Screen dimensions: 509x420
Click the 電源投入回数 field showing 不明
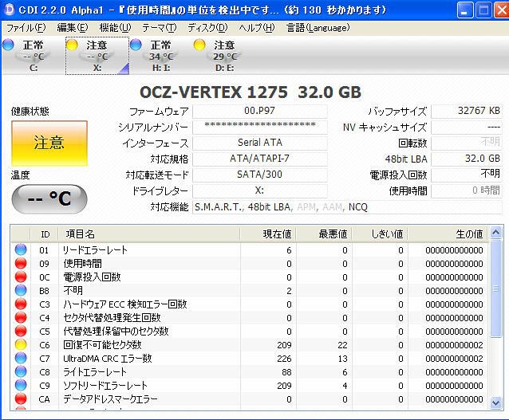(x=467, y=175)
